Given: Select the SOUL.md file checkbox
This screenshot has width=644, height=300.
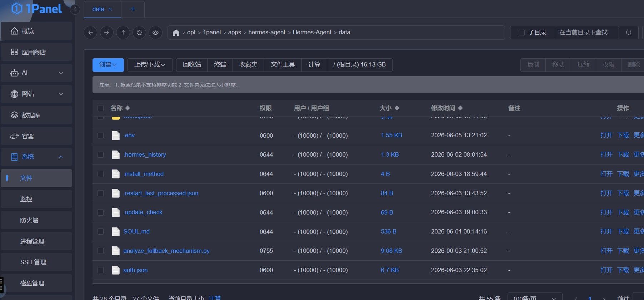Looking at the screenshot, I should pyautogui.click(x=101, y=232).
